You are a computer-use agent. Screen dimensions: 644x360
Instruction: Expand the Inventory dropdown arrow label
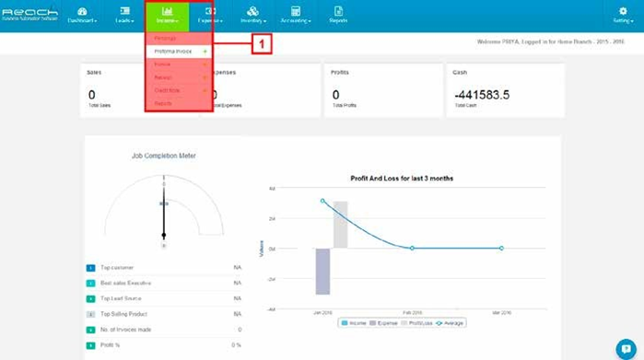(x=253, y=20)
